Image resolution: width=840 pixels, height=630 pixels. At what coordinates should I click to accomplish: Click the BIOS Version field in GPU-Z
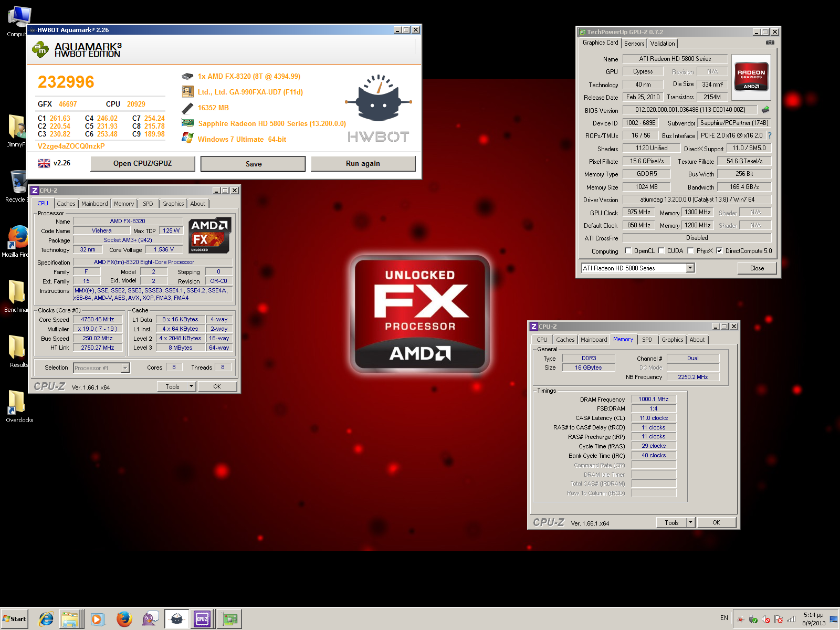pyautogui.click(x=690, y=110)
